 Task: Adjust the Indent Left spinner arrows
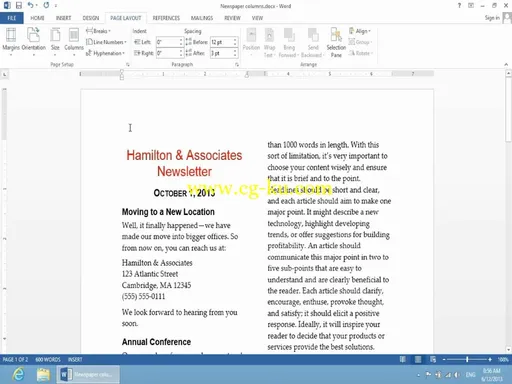[x=181, y=42]
